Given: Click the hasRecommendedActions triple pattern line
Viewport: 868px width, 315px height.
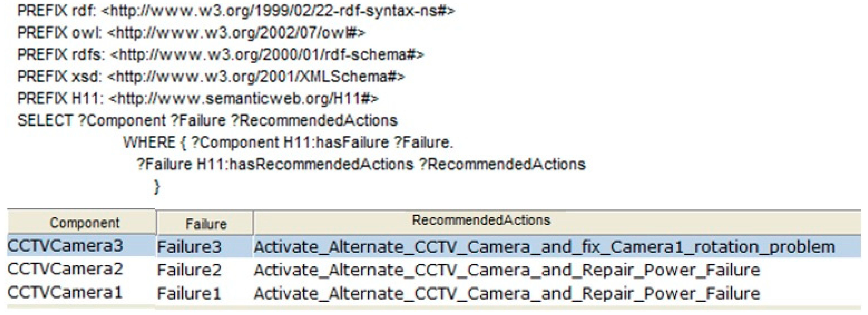Looking at the screenshot, I should [361, 165].
